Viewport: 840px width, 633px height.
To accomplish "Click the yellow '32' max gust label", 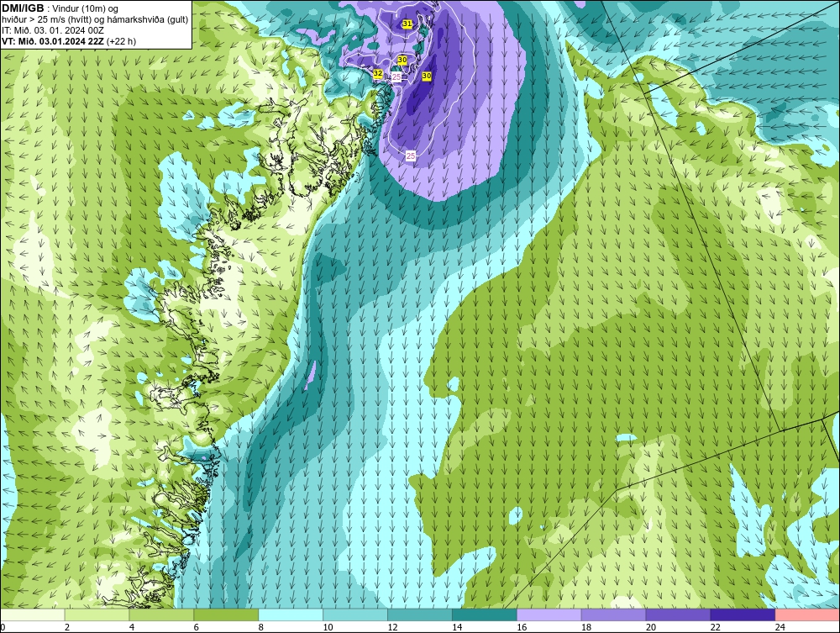I will pos(378,73).
